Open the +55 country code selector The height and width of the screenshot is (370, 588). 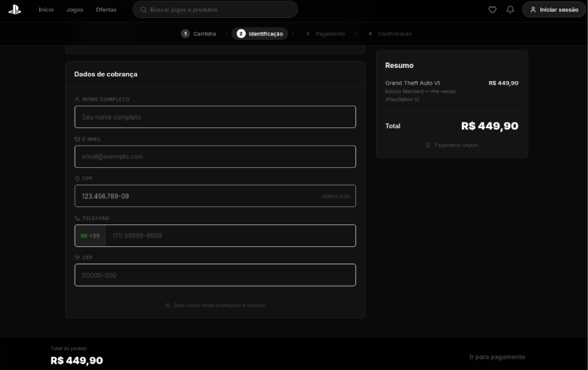click(x=90, y=236)
